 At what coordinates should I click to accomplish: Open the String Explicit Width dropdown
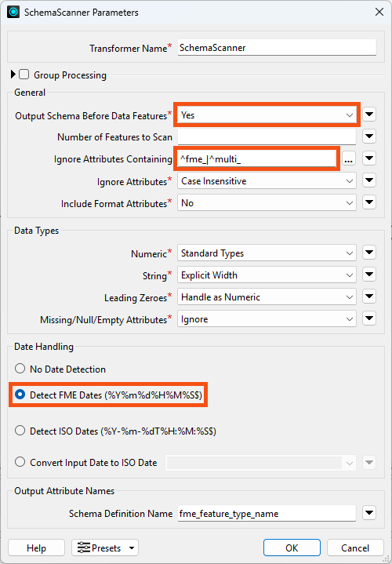[x=267, y=275]
